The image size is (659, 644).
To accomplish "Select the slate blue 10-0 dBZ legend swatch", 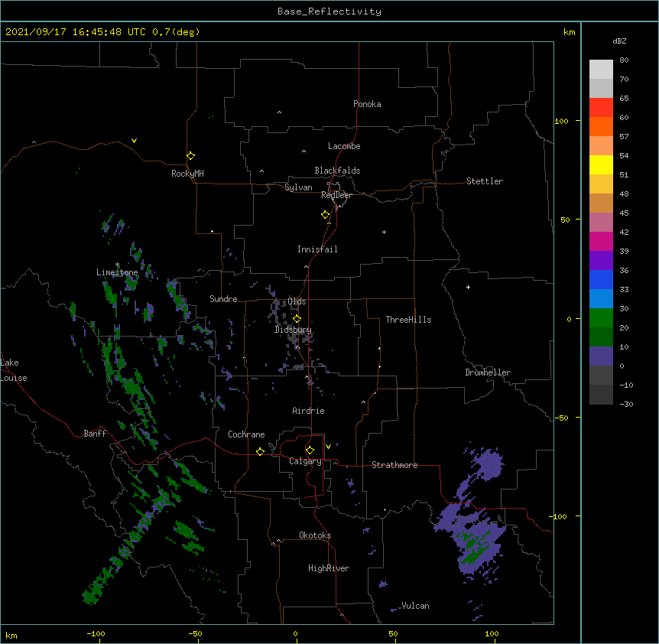I will click(x=601, y=356).
